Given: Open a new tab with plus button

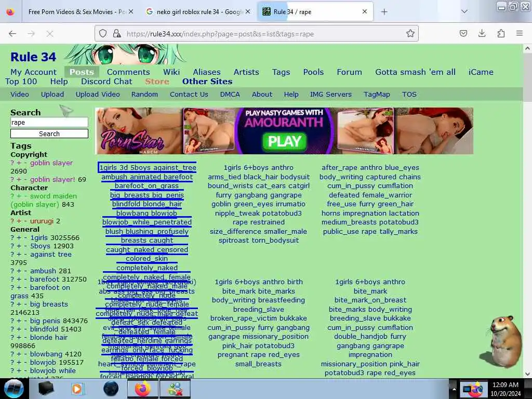Looking at the screenshot, I should click(384, 12).
